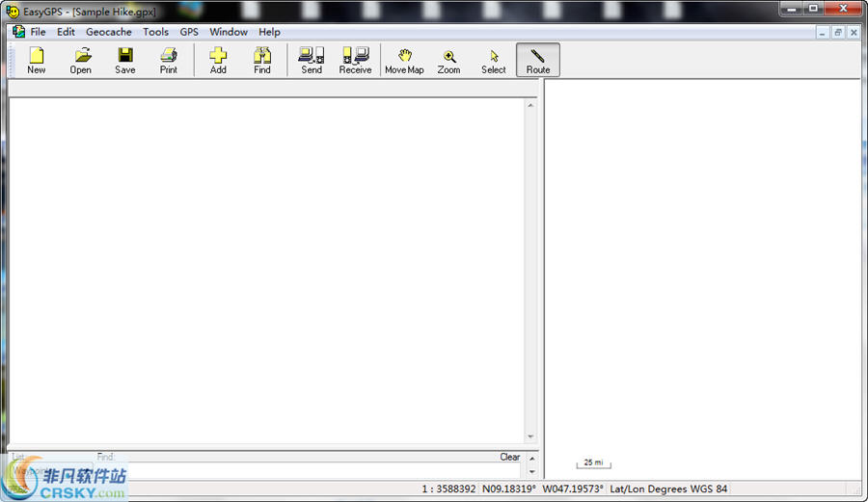868x502 pixels.
Task: Maximize the EasyGPS application window
Action: point(813,9)
